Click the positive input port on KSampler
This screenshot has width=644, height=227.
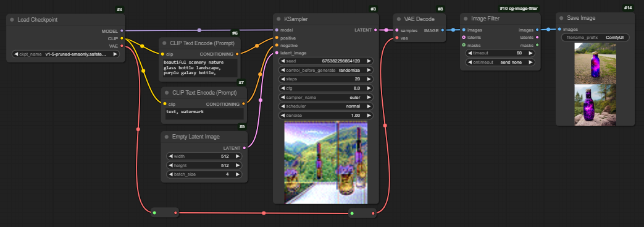click(x=277, y=38)
